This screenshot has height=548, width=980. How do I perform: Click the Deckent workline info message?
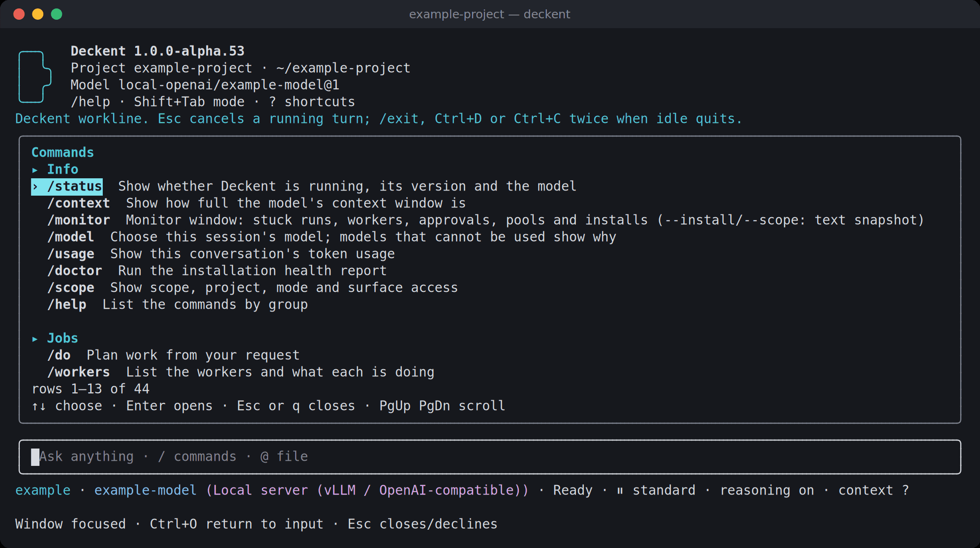pos(379,119)
